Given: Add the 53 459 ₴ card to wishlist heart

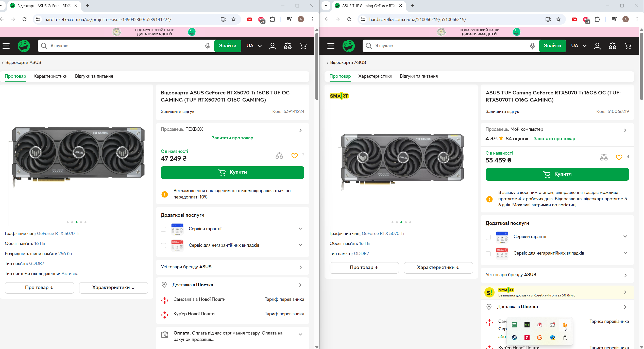Looking at the screenshot, I should 619,157.
